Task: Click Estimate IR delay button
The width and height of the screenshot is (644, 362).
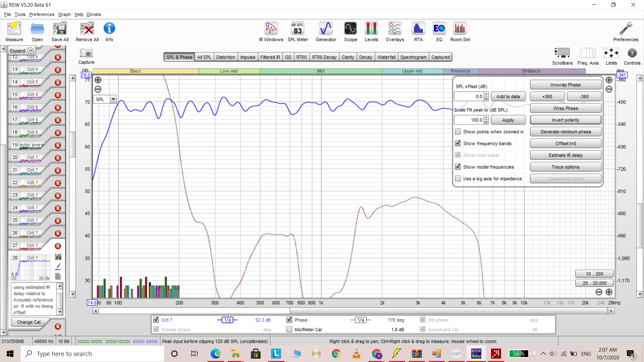Action: tap(565, 155)
